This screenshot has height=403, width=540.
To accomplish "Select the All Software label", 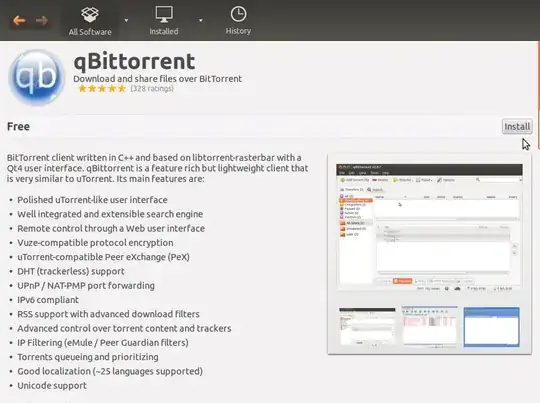I will 90,32.
